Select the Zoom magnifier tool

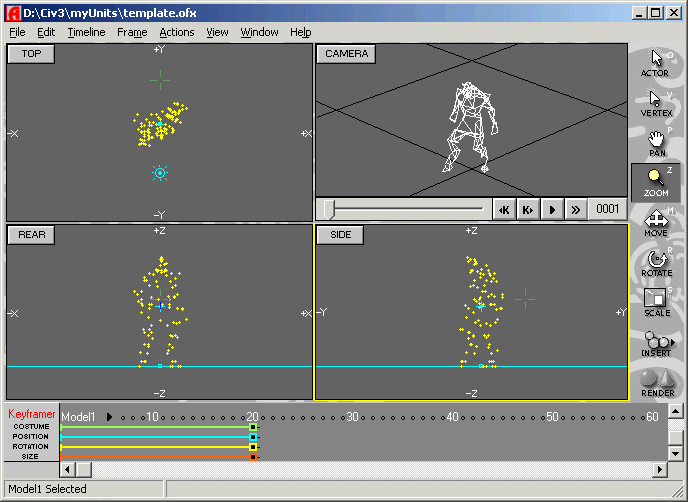click(656, 183)
